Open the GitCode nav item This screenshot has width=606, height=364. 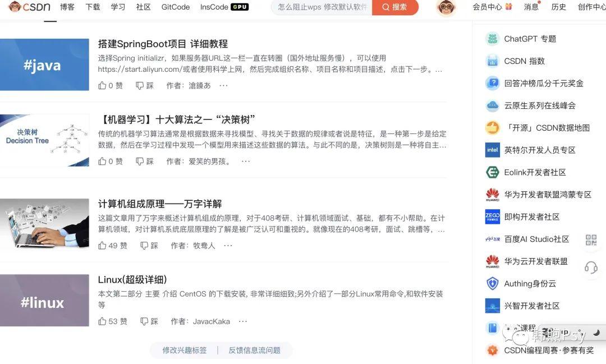[176, 7]
